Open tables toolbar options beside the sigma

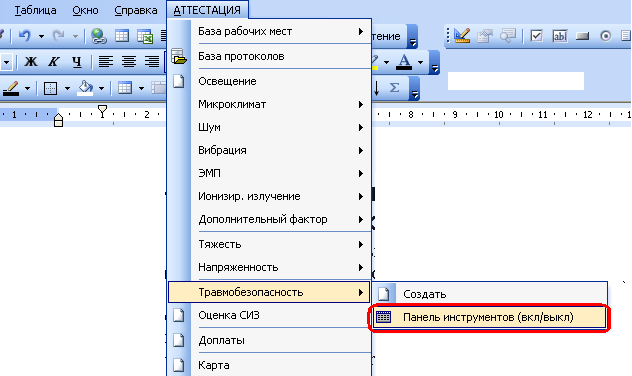[414, 89]
